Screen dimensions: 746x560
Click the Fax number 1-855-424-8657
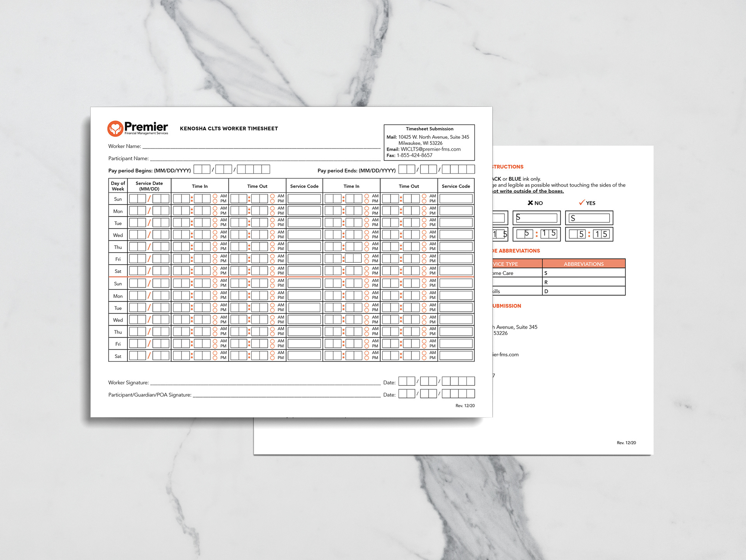pyautogui.click(x=414, y=155)
